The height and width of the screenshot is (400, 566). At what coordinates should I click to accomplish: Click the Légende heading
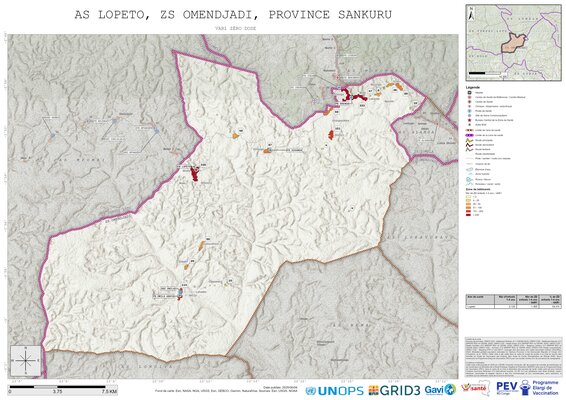pos(473,87)
